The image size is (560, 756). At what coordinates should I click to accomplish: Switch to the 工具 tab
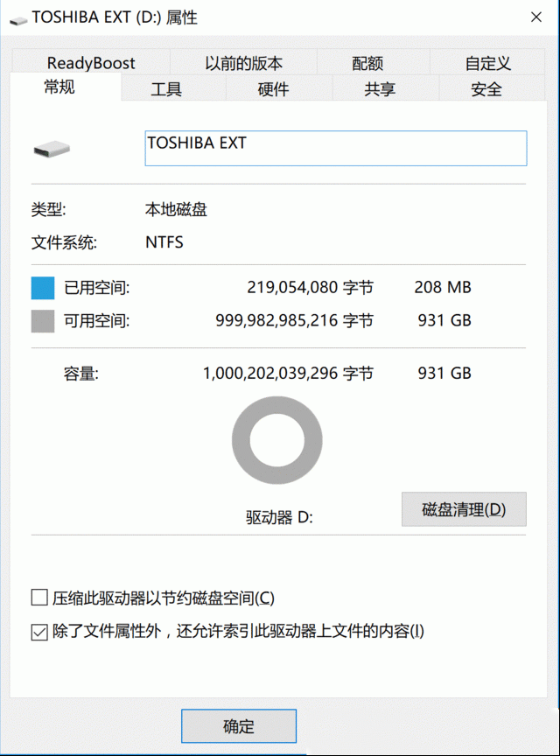click(x=166, y=88)
